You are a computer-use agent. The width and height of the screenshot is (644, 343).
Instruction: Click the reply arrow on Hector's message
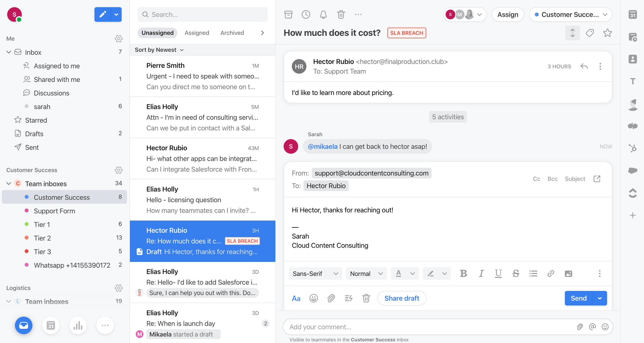[584, 66]
